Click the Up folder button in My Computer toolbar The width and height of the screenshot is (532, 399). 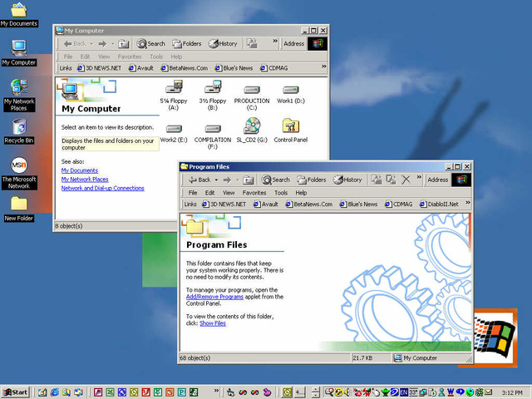pos(124,44)
